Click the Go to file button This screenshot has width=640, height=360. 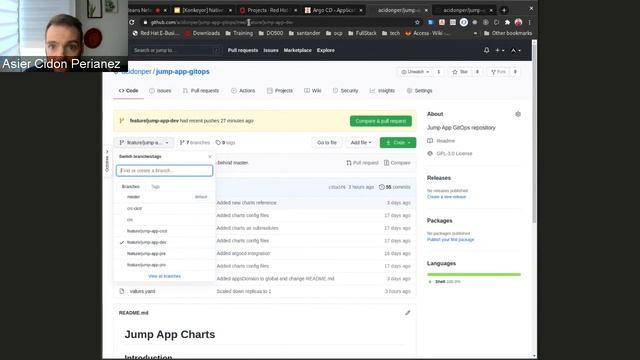point(327,142)
